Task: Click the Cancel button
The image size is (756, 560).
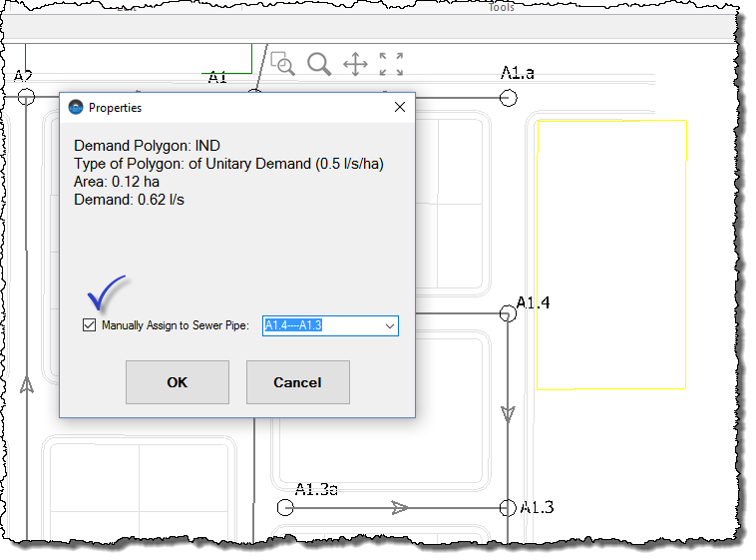Action: [298, 382]
